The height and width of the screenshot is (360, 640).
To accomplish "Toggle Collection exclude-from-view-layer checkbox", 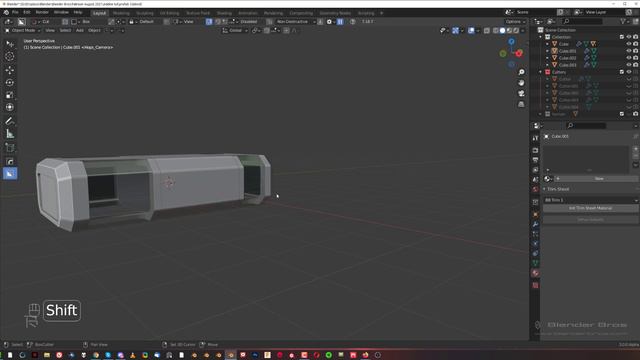I will 622,37.
